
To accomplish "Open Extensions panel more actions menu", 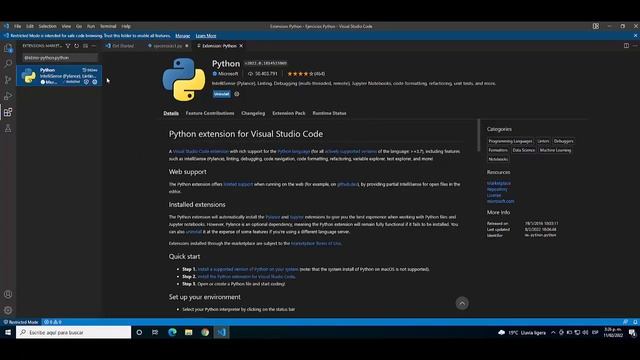I will pyautogui.click(x=93, y=46).
